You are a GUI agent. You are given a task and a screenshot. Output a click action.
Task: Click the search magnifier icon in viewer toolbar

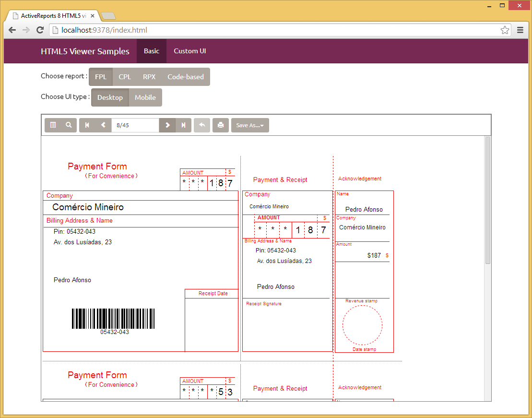point(69,125)
